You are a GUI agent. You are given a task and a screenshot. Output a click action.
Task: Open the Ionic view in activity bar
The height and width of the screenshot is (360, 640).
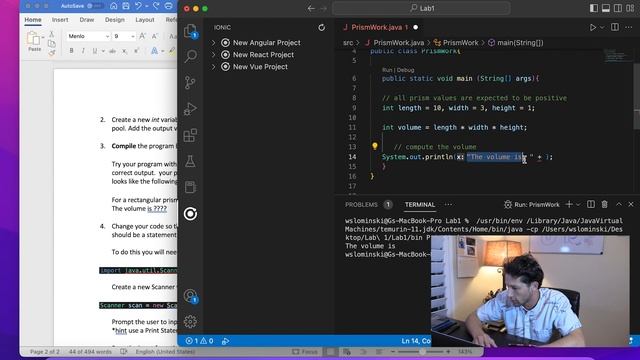190,213
